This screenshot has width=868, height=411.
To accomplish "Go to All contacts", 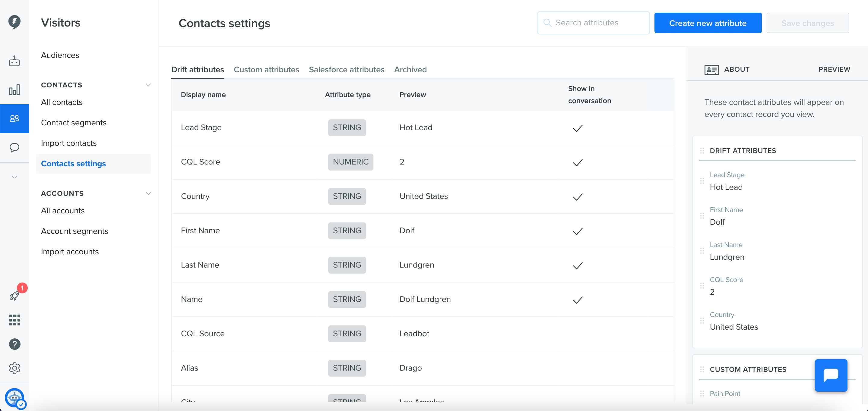I will click(x=62, y=102).
